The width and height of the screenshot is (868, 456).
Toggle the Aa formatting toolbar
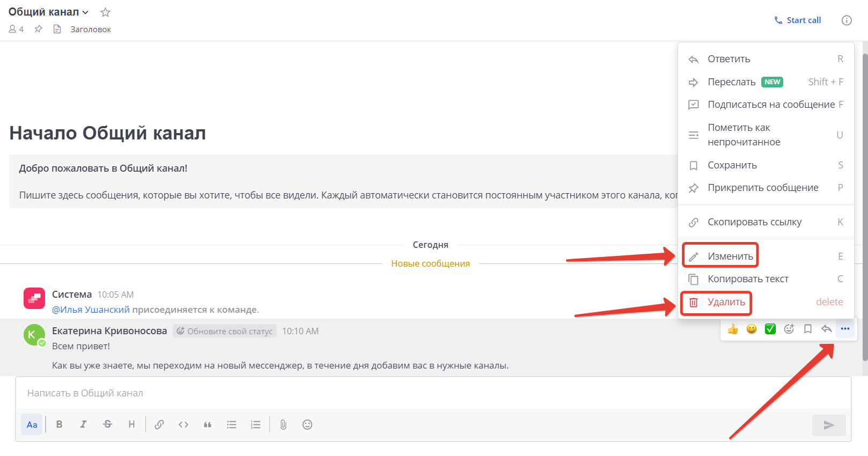[x=32, y=424]
